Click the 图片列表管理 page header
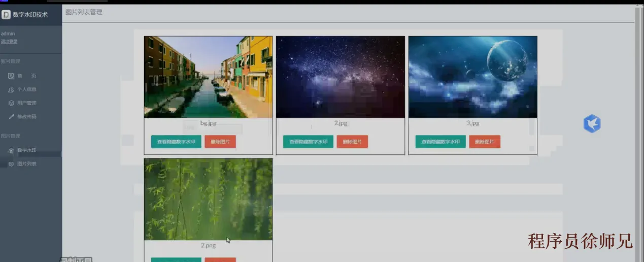This screenshot has height=262, width=644. pyautogui.click(x=84, y=12)
